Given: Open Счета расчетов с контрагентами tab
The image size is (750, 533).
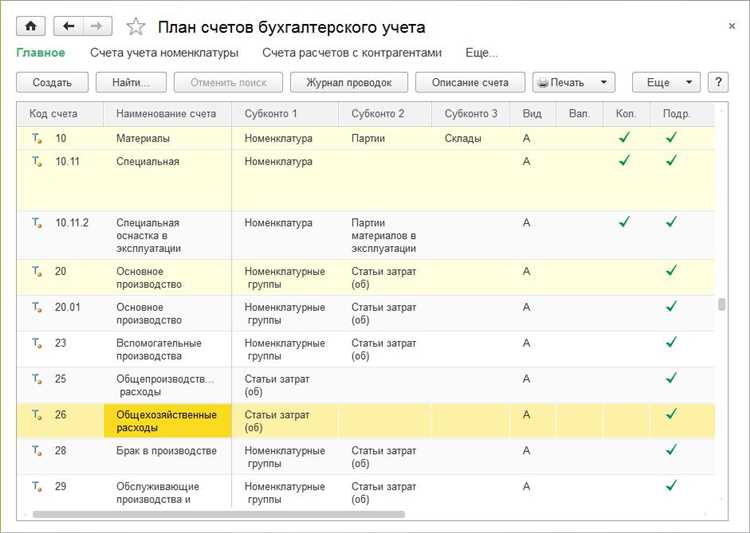Looking at the screenshot, I should click(x=351, y=53).
